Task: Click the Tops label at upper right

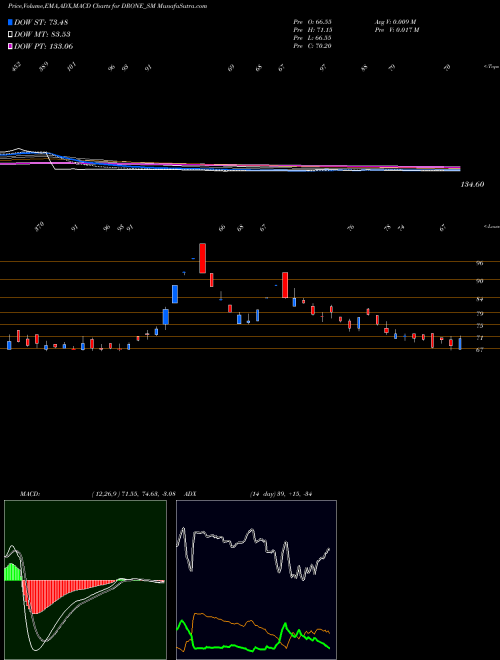Action: [492, 67]
